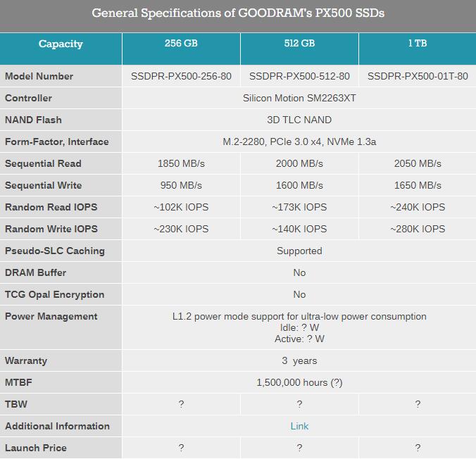Click model number 'SSDPR-PX500-256-80'
This screenshot has width=476, height=459.
pos(181,76)
